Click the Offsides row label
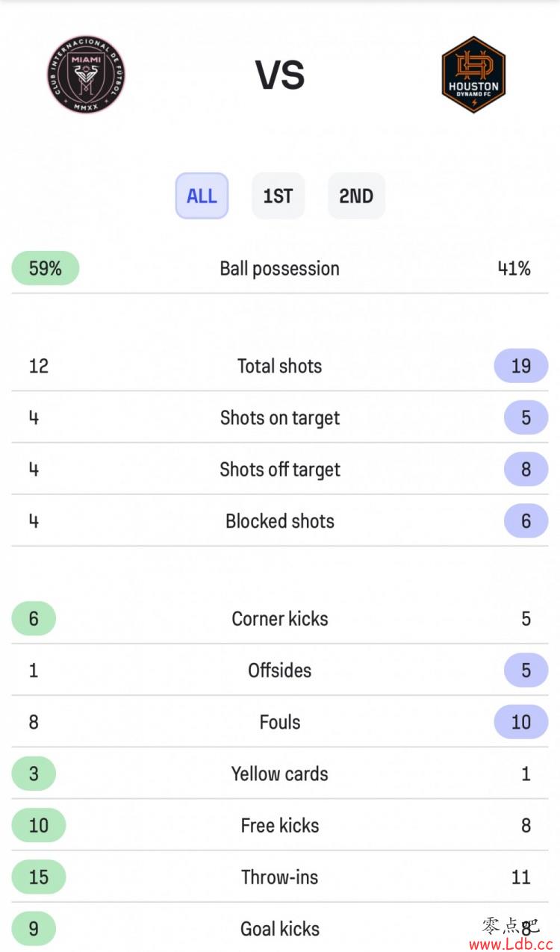This screenshot has width=560, height=952. (280, 670)
